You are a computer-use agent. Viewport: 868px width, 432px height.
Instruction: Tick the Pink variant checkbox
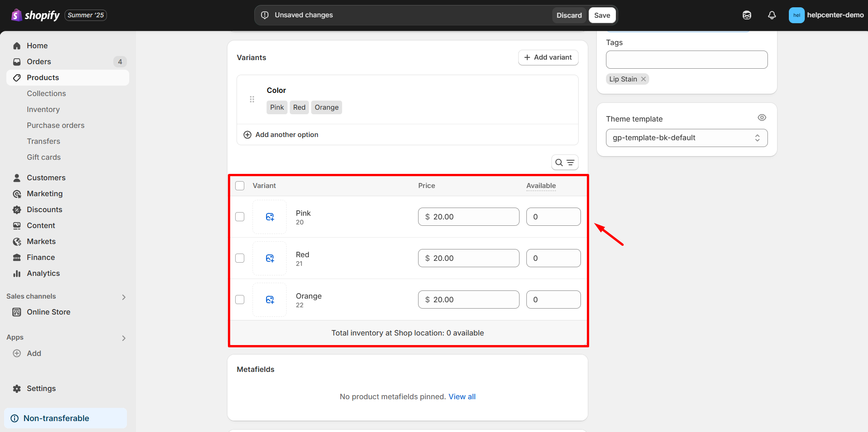click(x=240, y=217)
